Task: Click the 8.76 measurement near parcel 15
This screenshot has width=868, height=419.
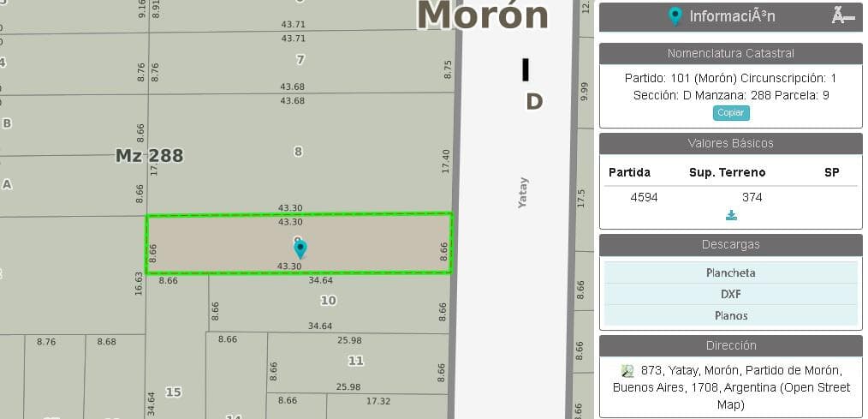Action: tap(46, 342)
